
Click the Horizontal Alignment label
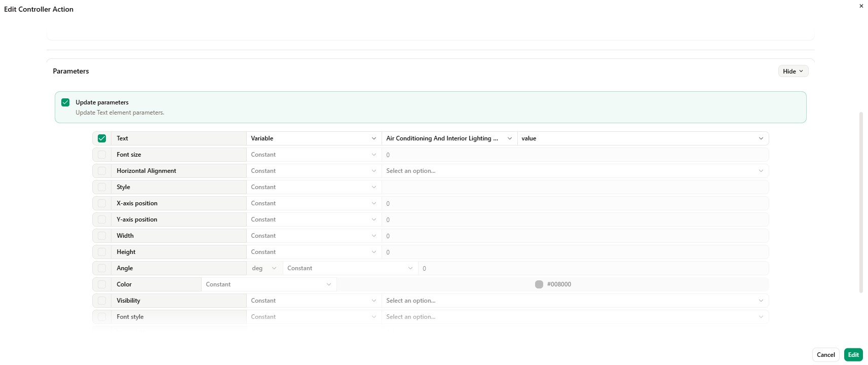(146, 171)
